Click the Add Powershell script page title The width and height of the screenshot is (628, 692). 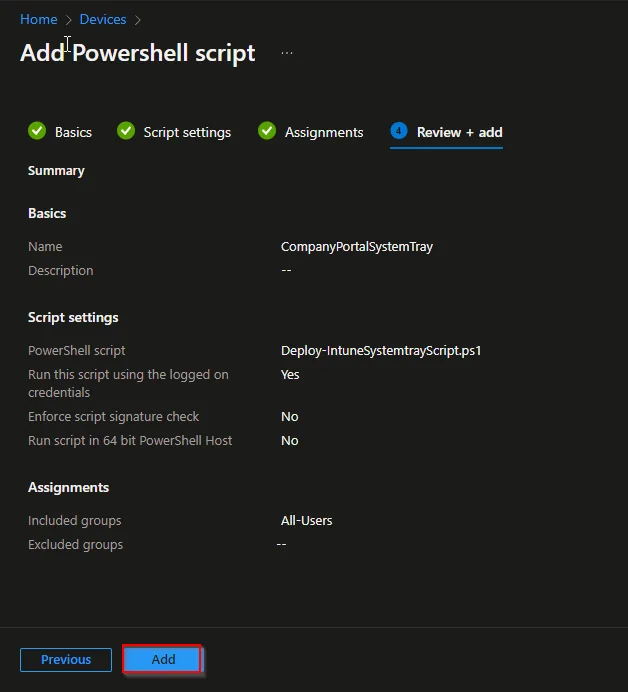[x=138, y=53]
